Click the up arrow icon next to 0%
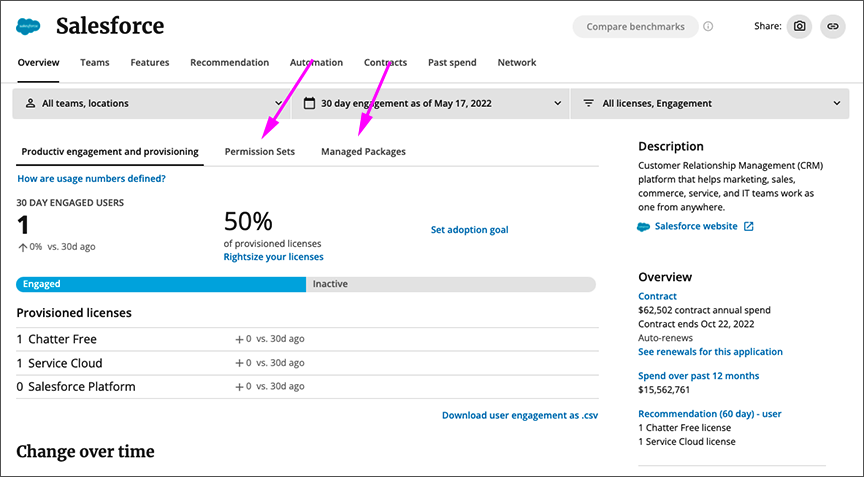Screen dimensions: 864x477 [x=23, y=247]
